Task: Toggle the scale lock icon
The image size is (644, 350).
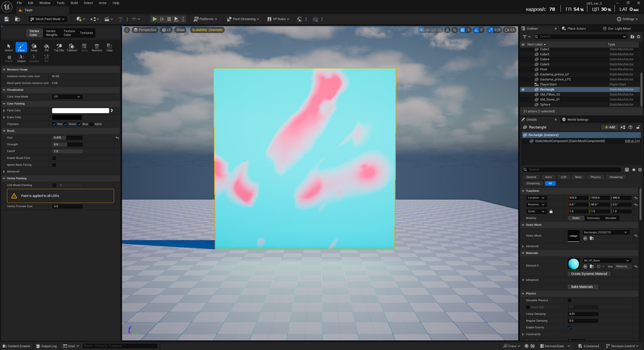Action: click(x=551, y=211)
